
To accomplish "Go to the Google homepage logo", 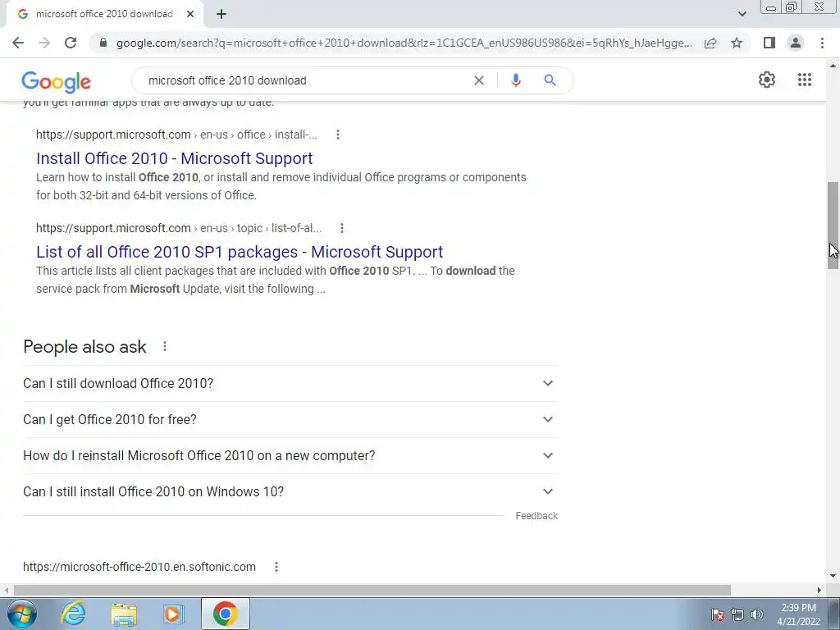I will coord(57,81).
